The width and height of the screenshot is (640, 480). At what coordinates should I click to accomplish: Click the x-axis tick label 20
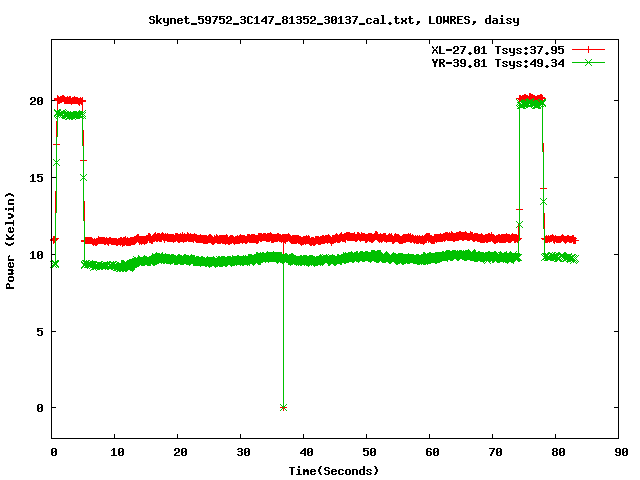point(180,452)
